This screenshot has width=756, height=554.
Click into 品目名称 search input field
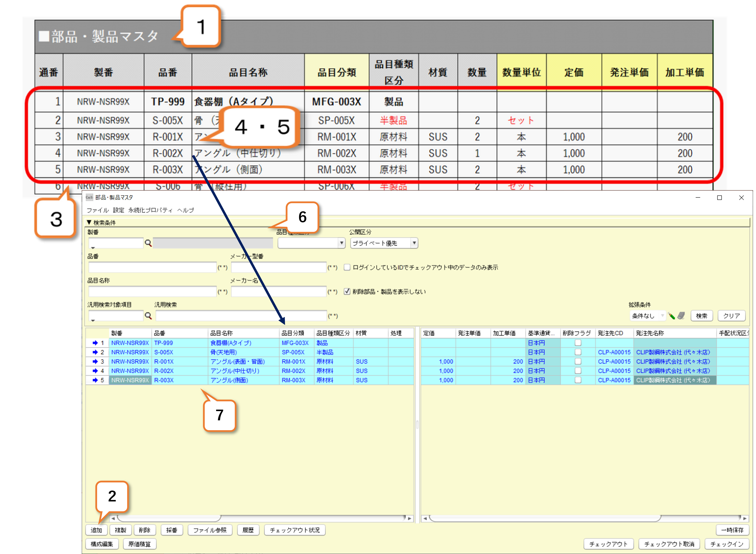tap(153, 291)
